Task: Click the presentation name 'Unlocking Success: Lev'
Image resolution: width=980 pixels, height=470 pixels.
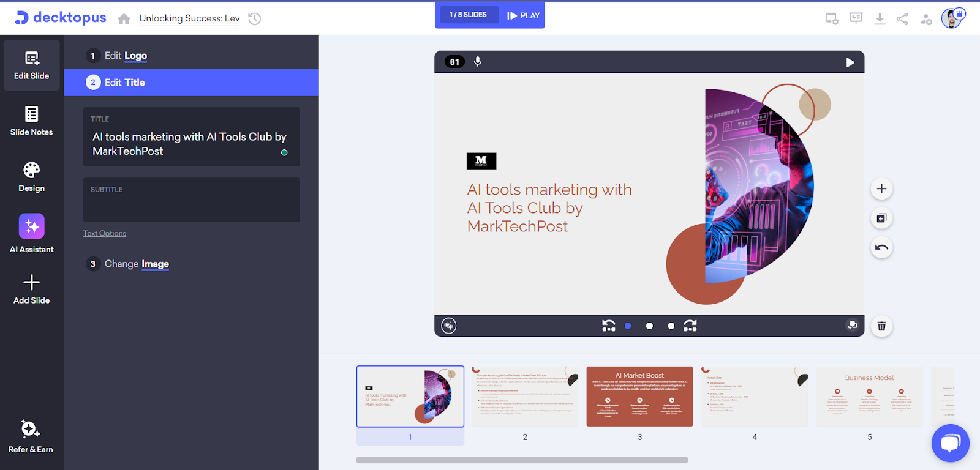Action: pyautogui.click(x=189, y=18)
